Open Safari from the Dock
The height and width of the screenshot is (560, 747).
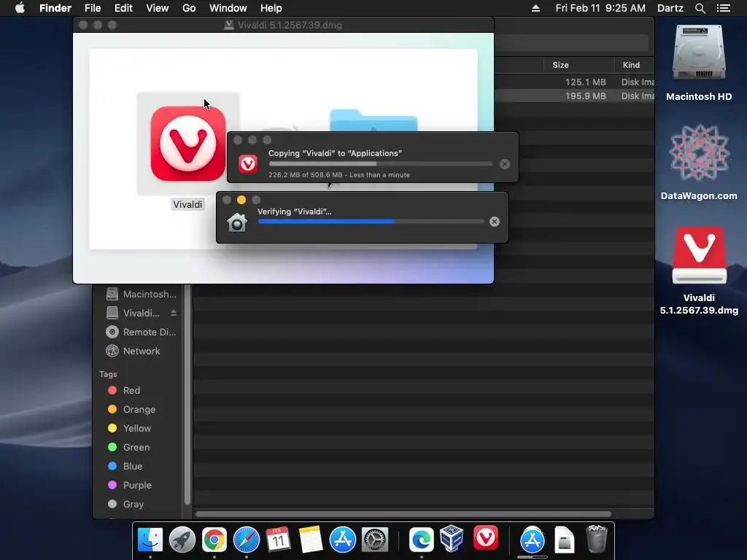pos(247,540)
